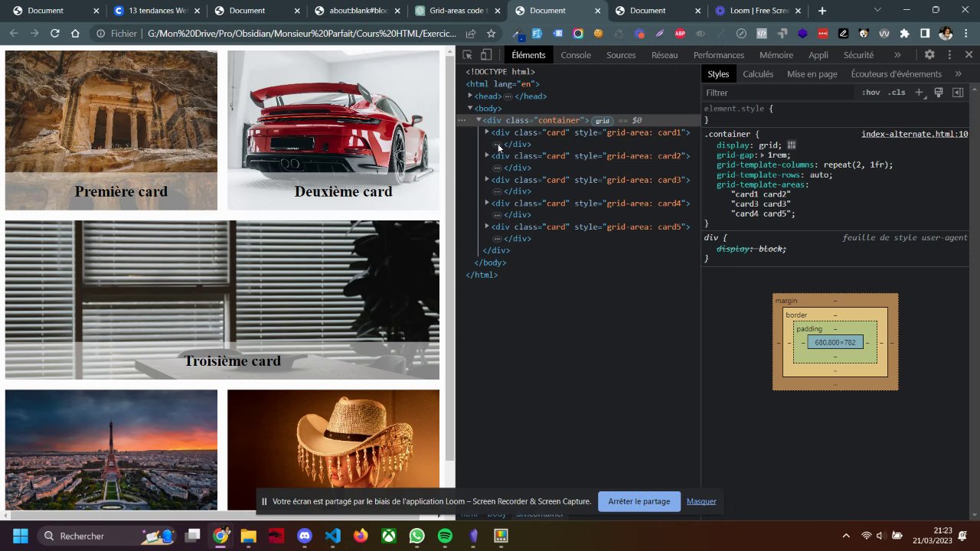
Task: Bookmark this page with the star icon
Action: pos(491,34)
